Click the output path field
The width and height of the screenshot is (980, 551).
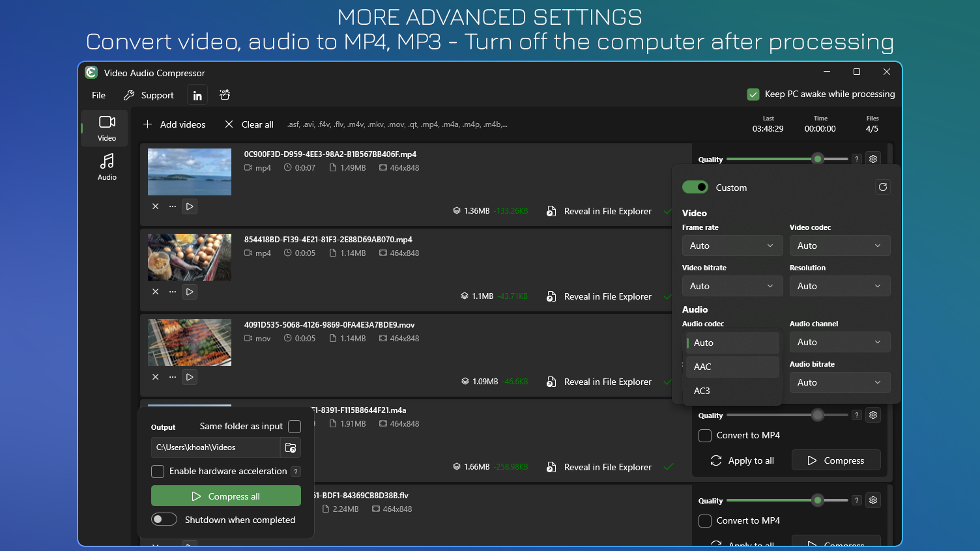pyautogui.click(x=216, y=447)
